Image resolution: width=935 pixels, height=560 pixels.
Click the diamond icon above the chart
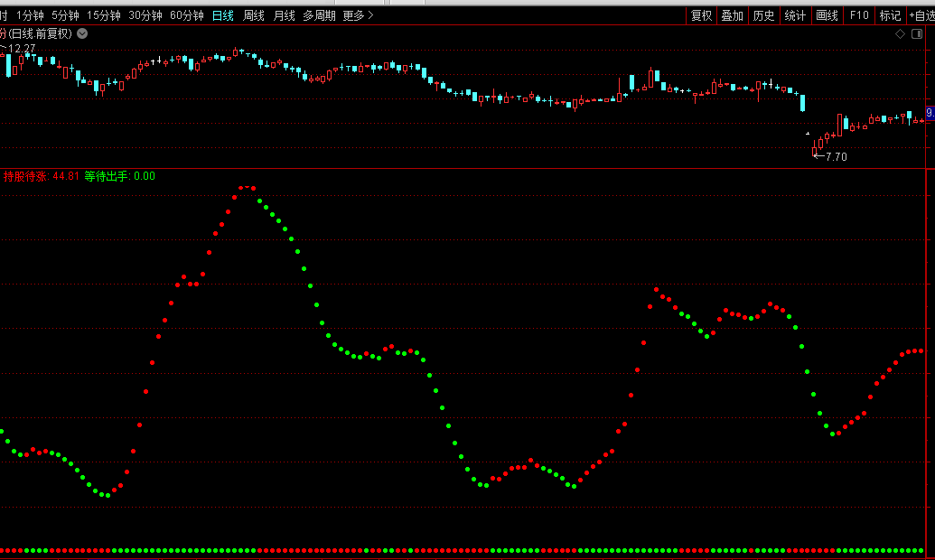click(900, 34)
